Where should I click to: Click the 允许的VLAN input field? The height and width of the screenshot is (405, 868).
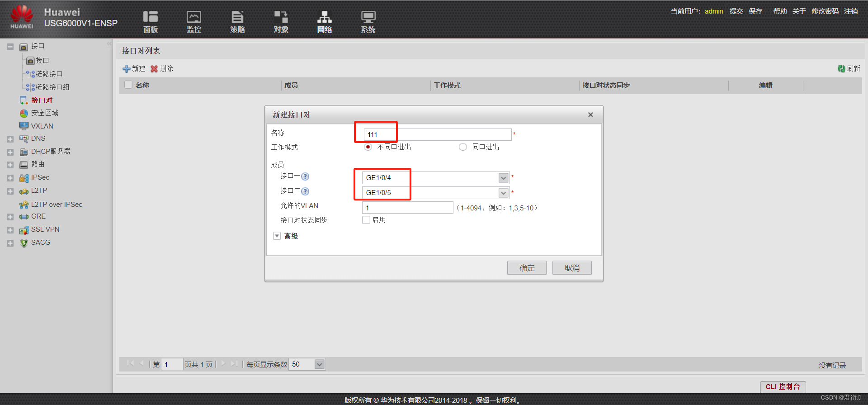(x=408, y=208)
